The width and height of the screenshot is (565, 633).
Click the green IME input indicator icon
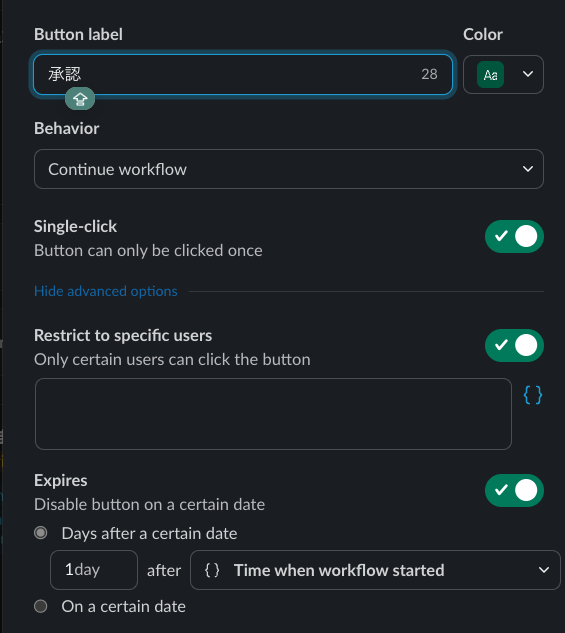pyautogui.click(x=80, y=99)
